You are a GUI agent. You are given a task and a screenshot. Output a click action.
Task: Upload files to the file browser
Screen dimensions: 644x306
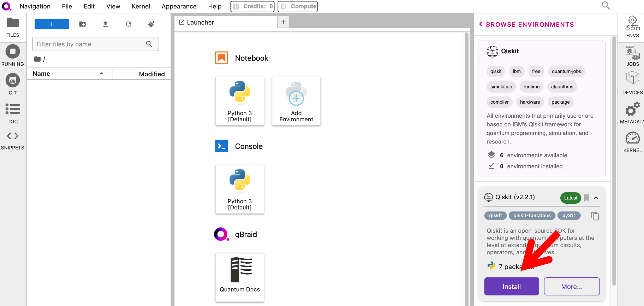point(105,24)
